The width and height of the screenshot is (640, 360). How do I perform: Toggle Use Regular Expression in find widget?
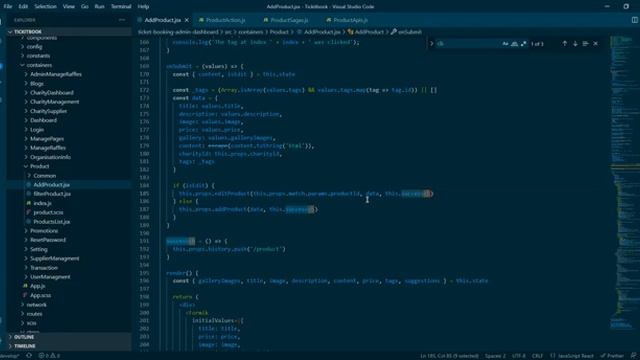(x=524, y=44)
